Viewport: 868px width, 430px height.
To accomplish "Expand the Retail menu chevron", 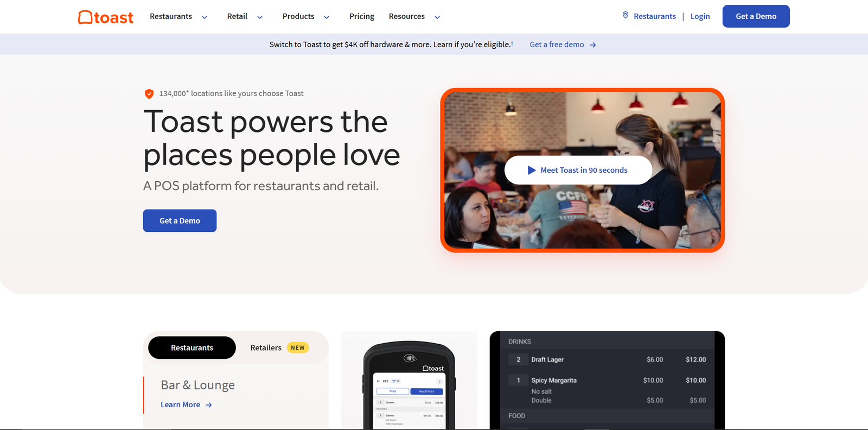I will tap(260, 17).
